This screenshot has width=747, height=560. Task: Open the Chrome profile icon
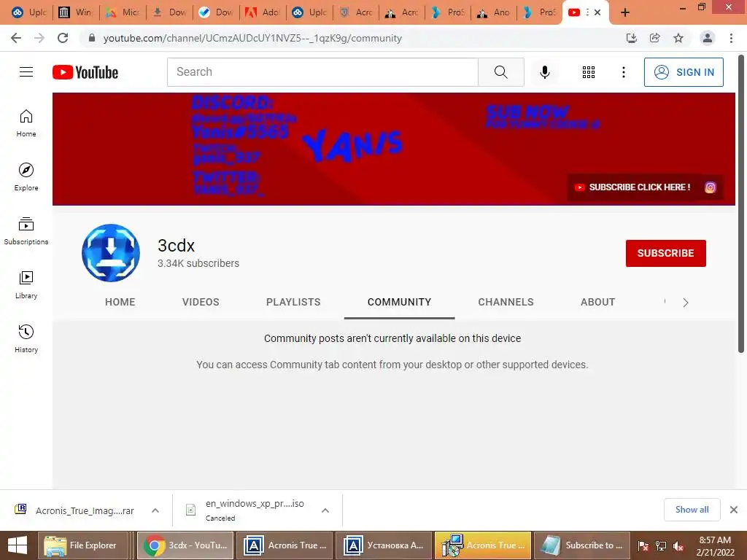(708, 38)
